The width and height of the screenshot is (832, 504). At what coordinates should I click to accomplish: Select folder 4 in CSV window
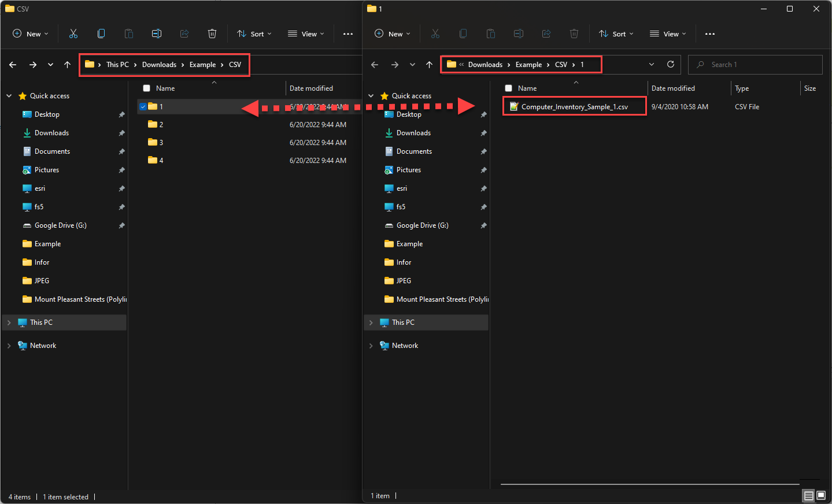161,160
